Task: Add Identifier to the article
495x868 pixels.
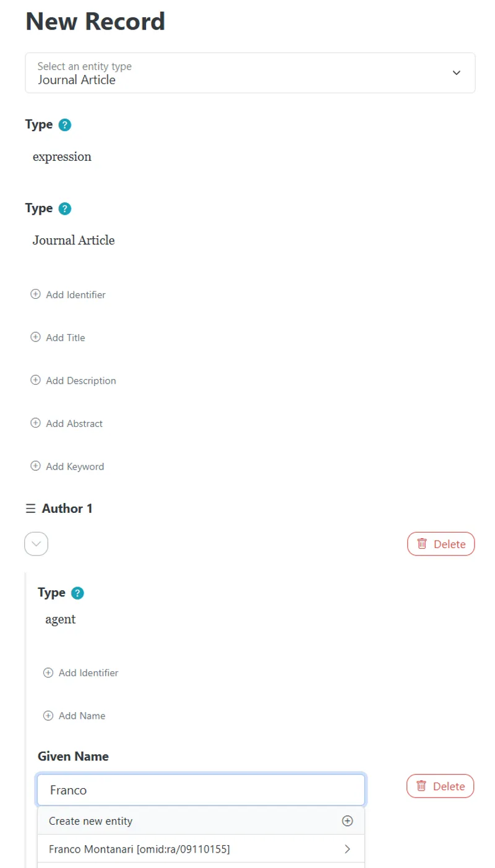Action: coord(68,294)
